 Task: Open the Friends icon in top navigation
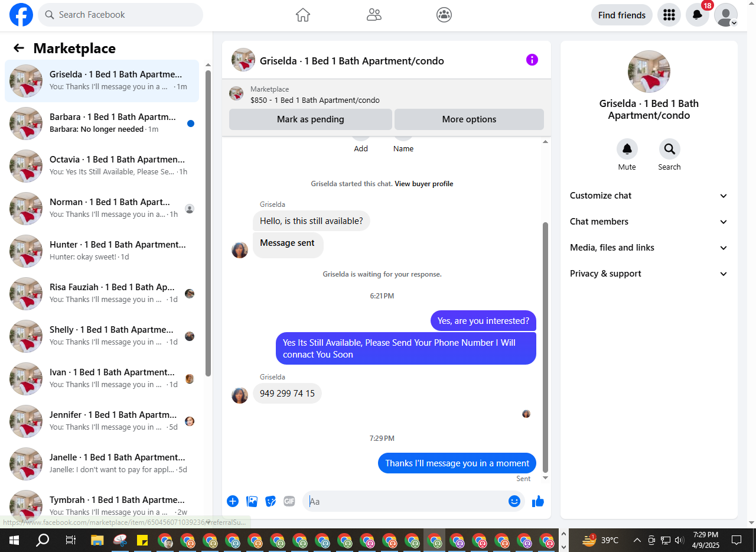click(x=374, y=15)
